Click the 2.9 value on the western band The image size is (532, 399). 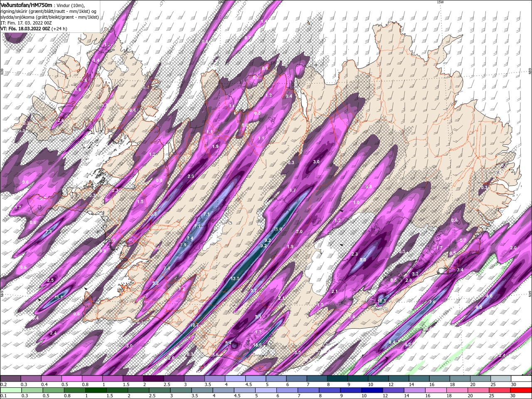click(x=191, y=176)
